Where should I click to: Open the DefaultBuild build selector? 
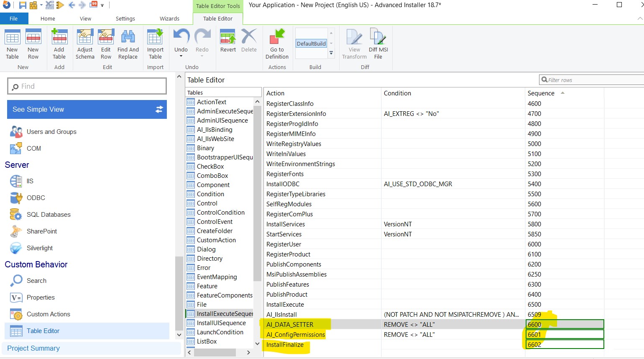tap(311, 44)
